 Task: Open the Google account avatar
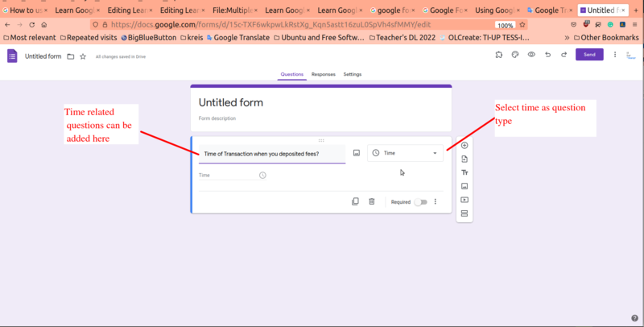click(x=631, y=56)
